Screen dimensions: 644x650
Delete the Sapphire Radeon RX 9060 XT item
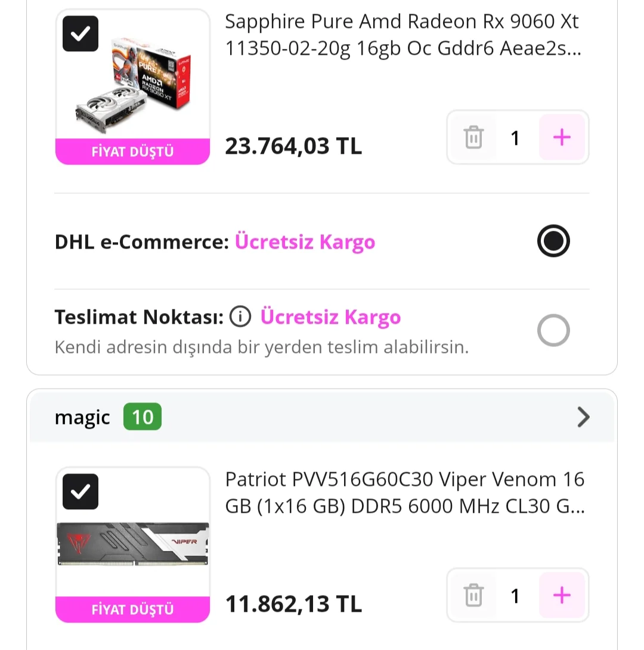pos(473,138)
